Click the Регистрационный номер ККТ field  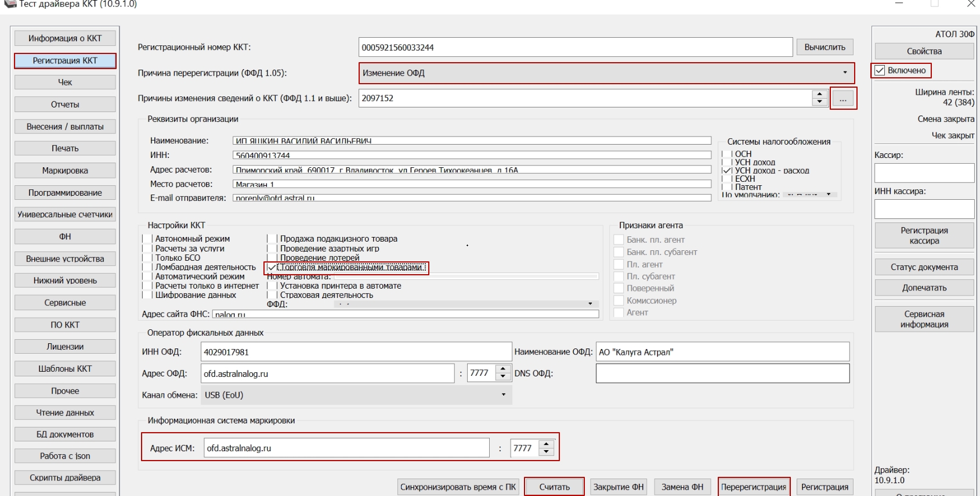point(576,48)
